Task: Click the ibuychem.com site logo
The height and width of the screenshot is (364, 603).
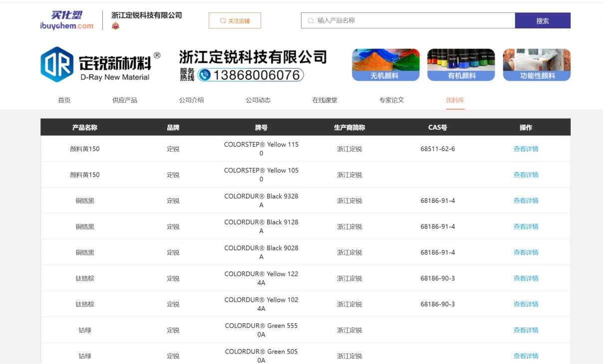Action: click(66, 20)
